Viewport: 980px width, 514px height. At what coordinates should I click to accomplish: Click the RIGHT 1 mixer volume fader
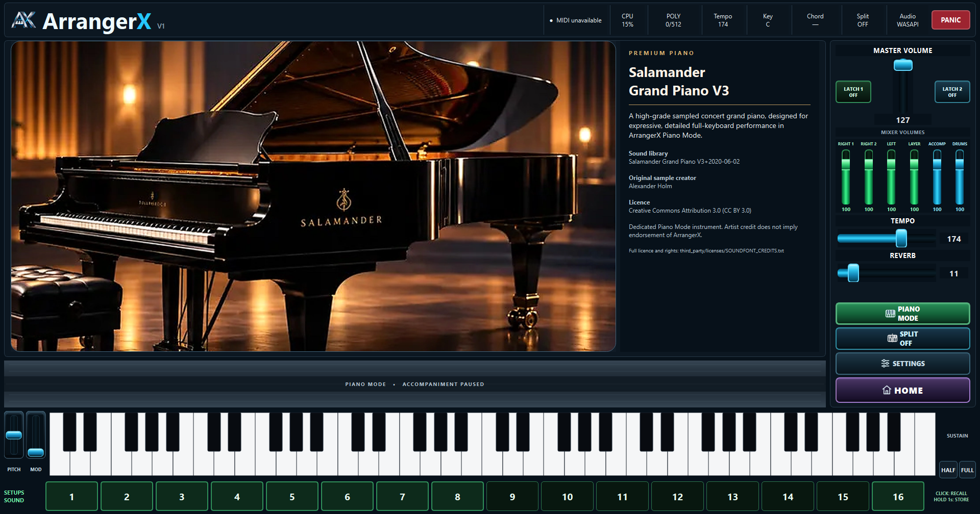(x=846, y=177)
